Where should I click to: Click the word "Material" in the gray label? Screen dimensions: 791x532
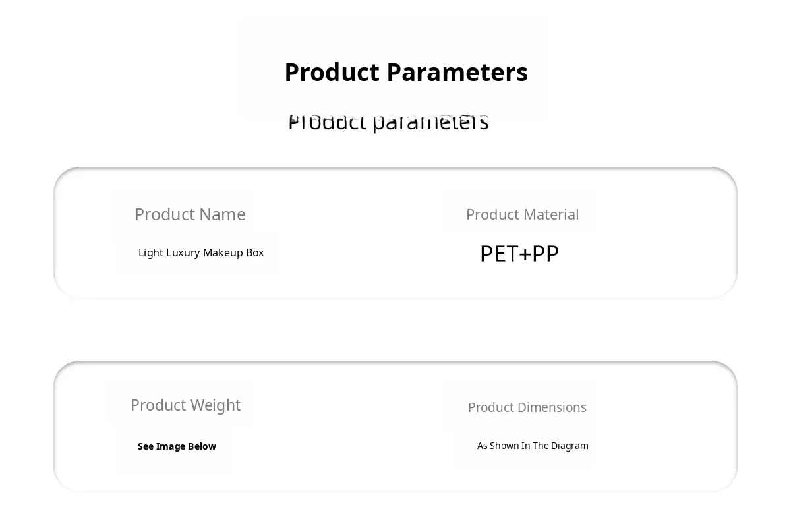[x=550, y=214]
